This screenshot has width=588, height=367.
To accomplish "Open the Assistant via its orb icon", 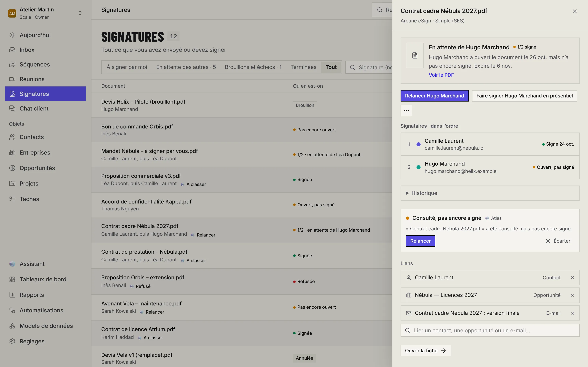I will click(12, 264).
